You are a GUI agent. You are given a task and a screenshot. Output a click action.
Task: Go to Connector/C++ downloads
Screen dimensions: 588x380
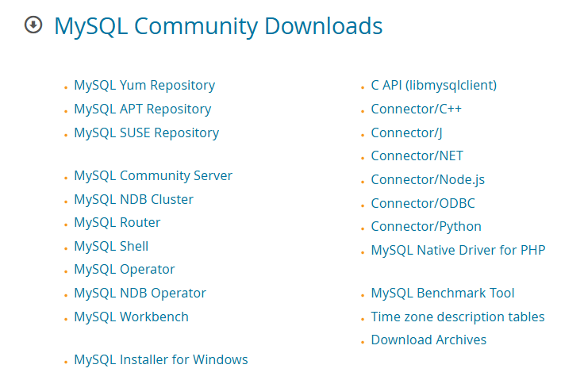[416, 109]
